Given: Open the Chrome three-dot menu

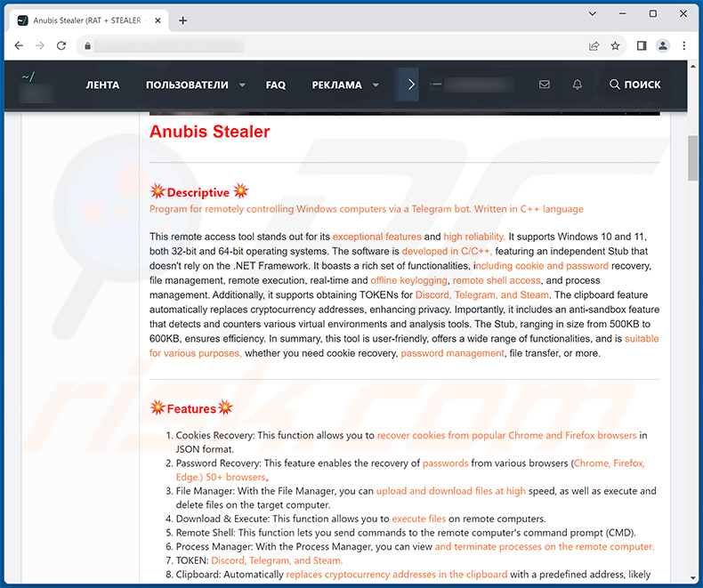Looking at the screenshot, I should pos(683,45).
